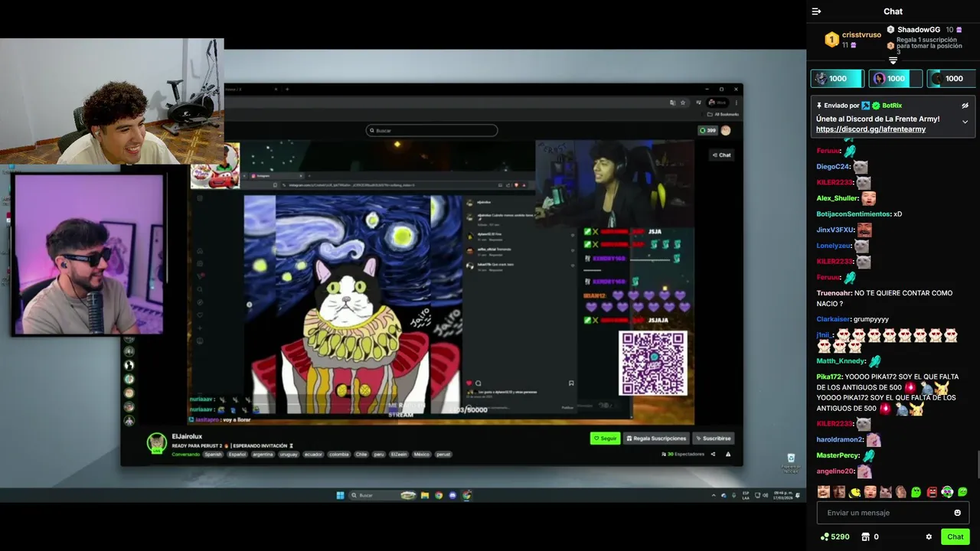The height and width of the screenshot is (551, 980).
Task: Click the MasterPercy chat username
Action: tap(838, 456)
